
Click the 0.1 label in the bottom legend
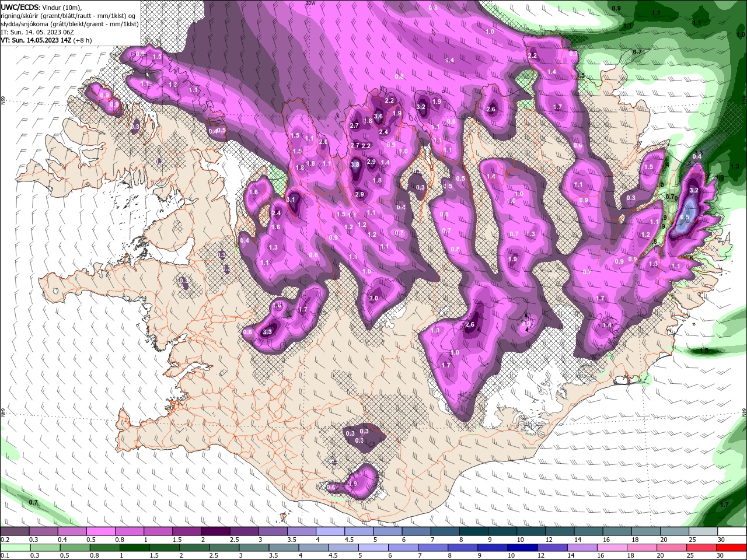pyautogui.click(x=4, y=556)
